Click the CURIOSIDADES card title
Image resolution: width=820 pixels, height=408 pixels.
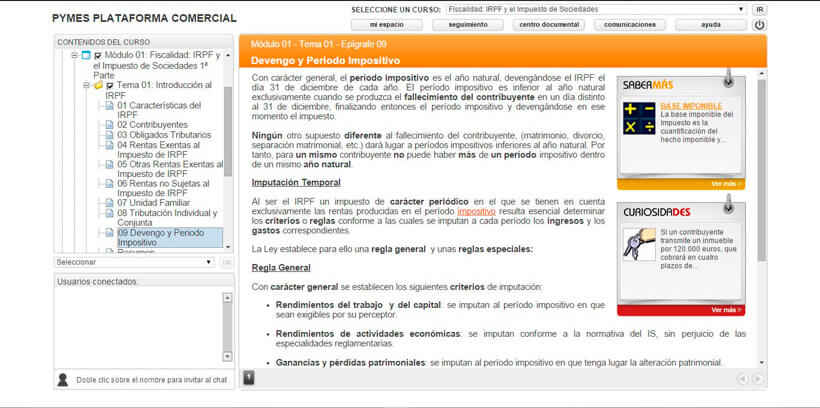(x=656, y=212)
